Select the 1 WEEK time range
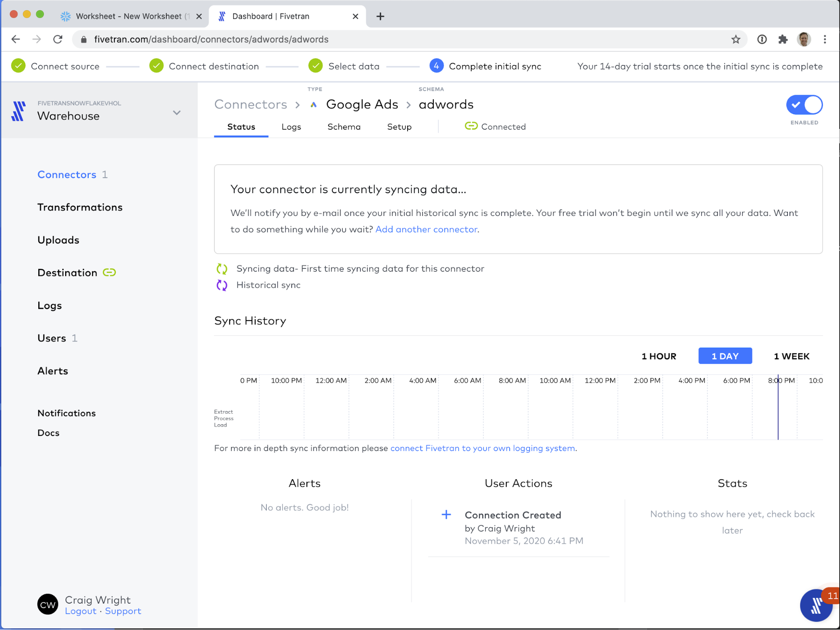Viewport: 840px width, 630px height. point(791,356)
